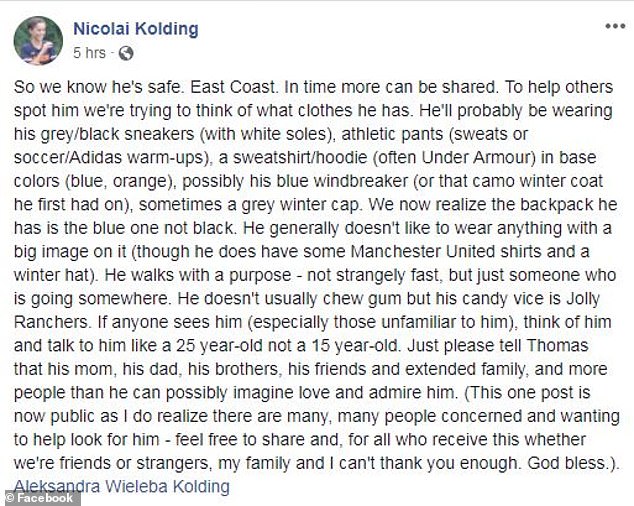Screen dimensions: 634x506
Task: Click the "5 hrs" post timestamp
Action: pyautogui.click(x=90, y=52)
